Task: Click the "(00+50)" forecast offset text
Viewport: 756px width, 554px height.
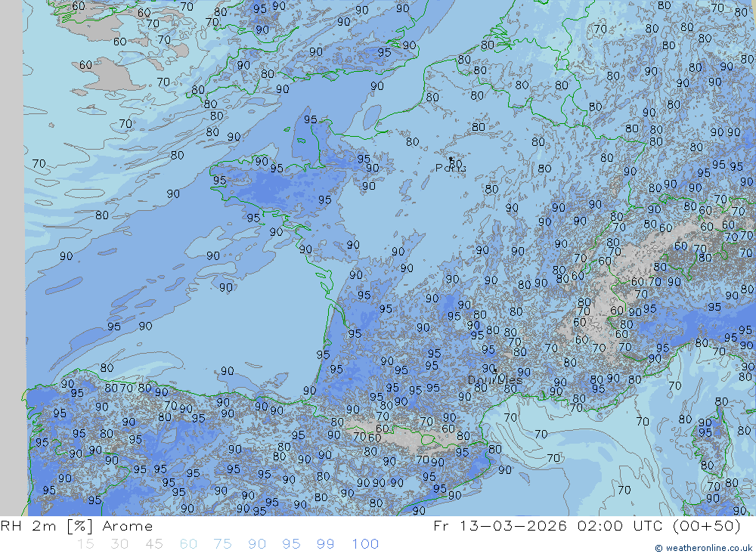Action: click(706, 525)
